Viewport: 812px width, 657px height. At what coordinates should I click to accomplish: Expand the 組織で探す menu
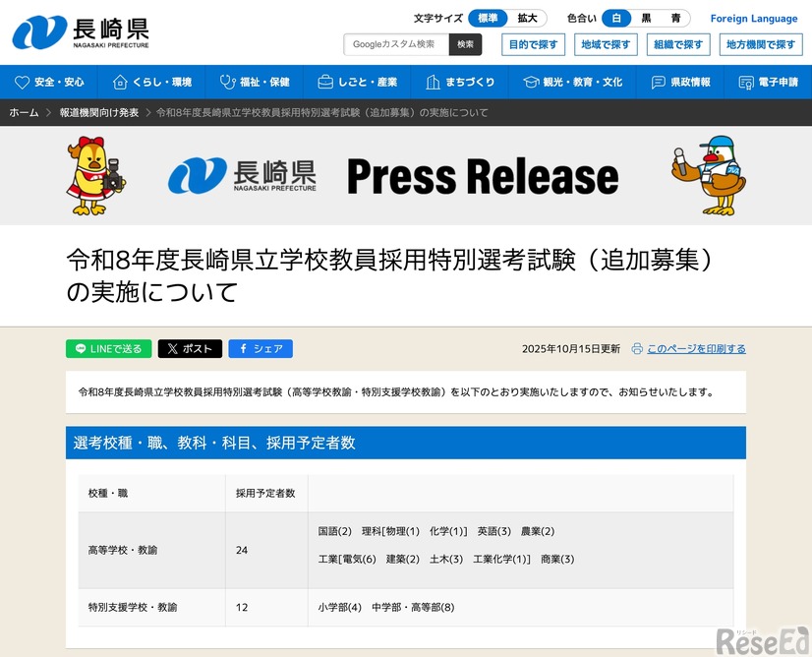(678, 44)
